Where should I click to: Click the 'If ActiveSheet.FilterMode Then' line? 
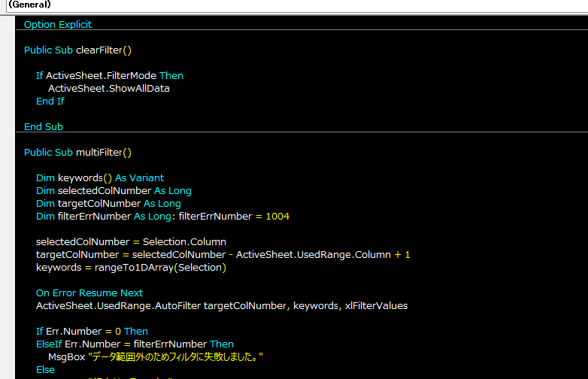110,76
